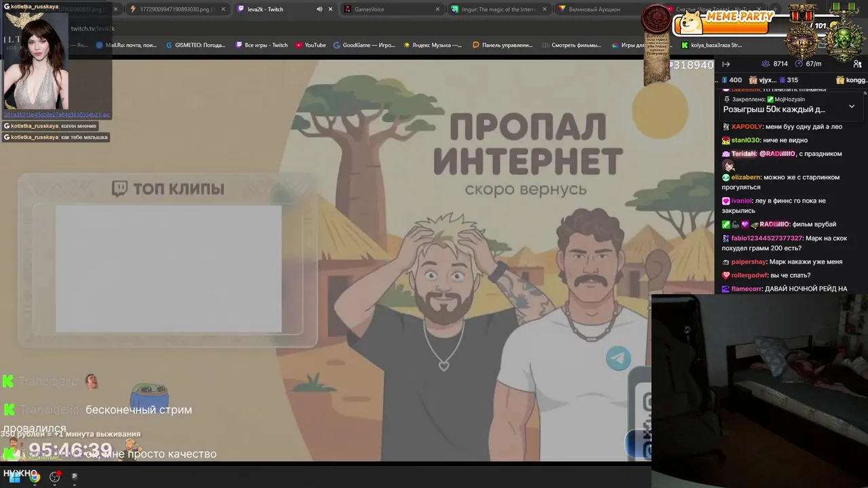The height and width of the screenshot is (488, 868).
Task: Open flamecorr's username in chat
Action: point(747,289)
